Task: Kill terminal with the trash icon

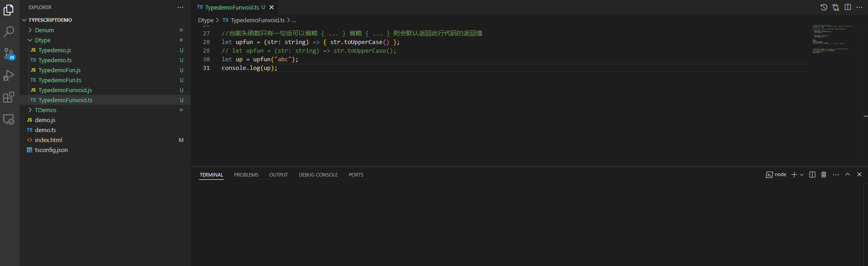Action: pyautogui.click(x=823, y=175)
